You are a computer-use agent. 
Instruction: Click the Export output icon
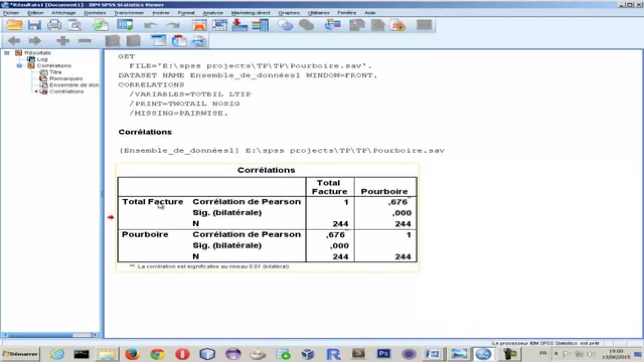pos(101,25)
